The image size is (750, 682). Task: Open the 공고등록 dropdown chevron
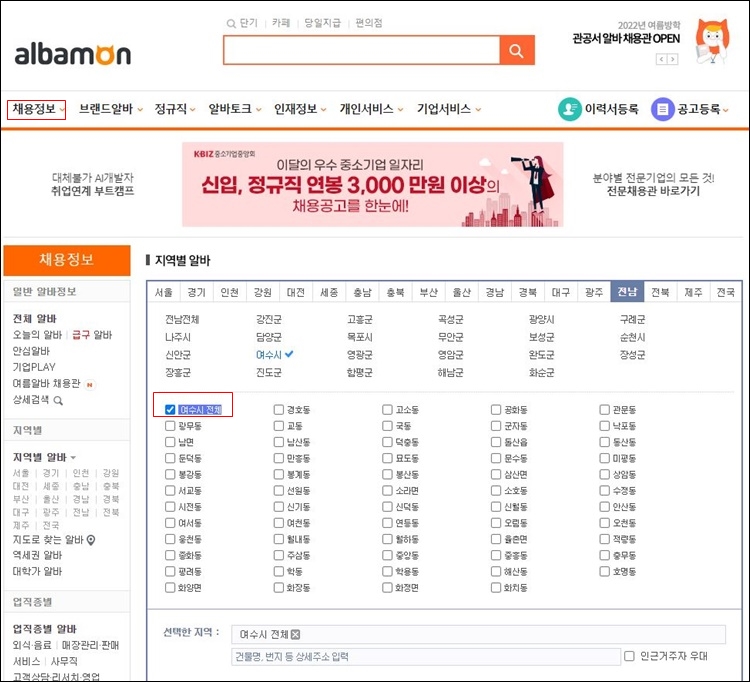[x=726, y=110]
